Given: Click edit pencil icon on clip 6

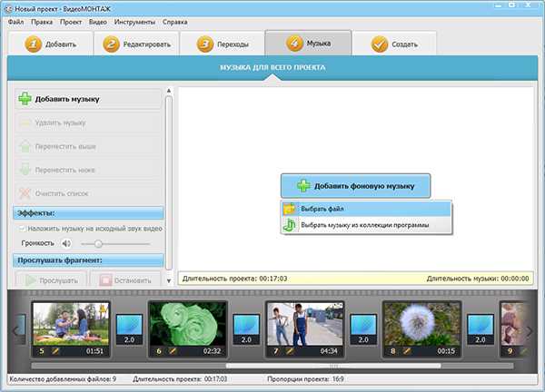Looking at the screenshot, I should tap(173, 351).
